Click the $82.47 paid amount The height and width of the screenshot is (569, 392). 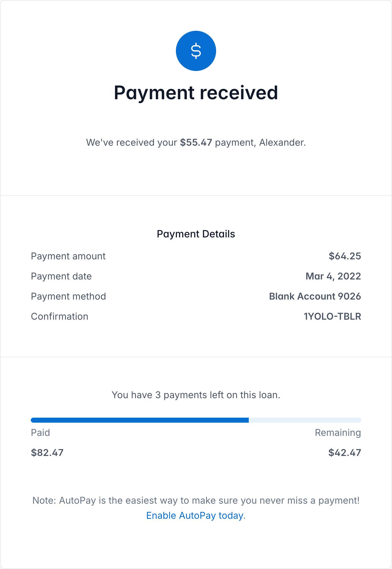coord(47,453)
